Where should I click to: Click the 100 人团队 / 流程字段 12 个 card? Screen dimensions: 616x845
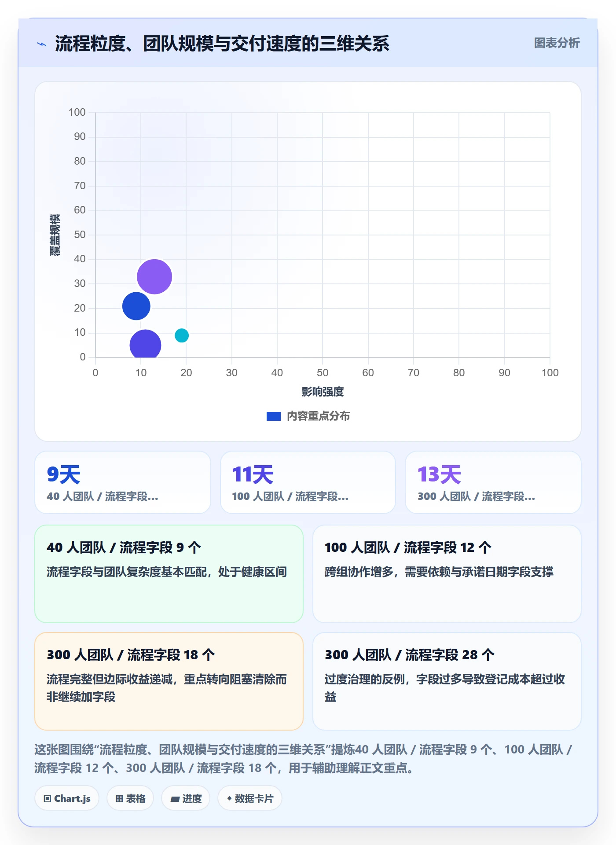click(x=447, y=574)
